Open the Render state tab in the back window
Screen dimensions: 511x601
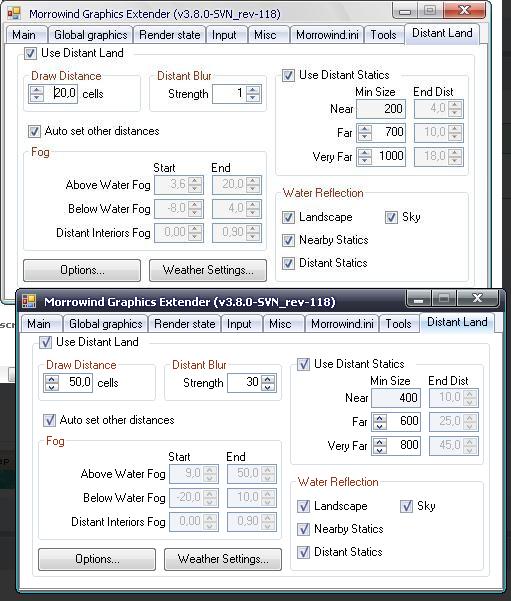tap(169, 35)
